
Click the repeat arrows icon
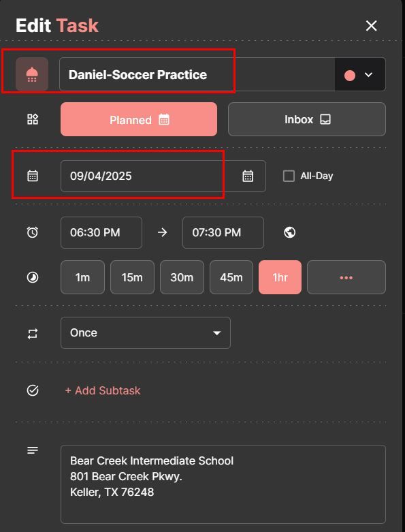coord(33,334)
